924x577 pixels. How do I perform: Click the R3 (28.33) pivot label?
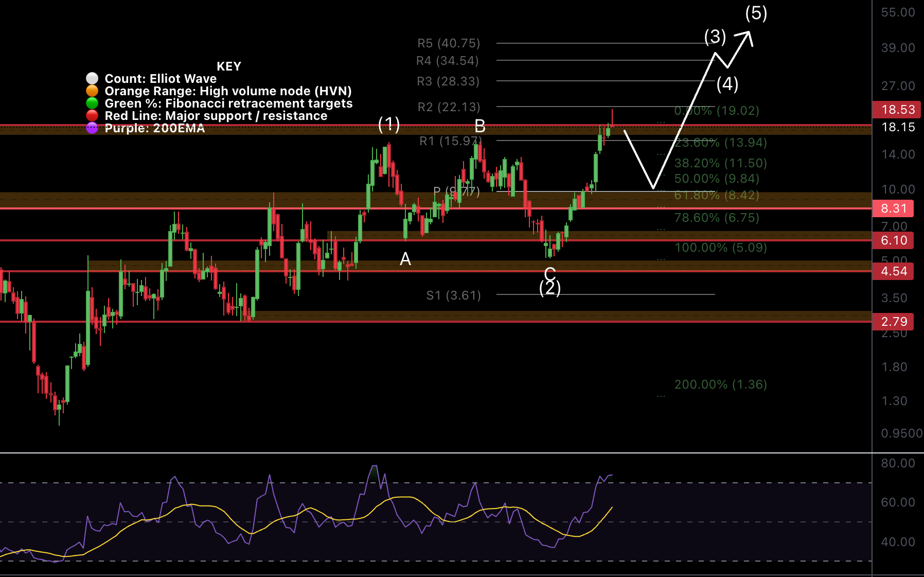pos(448,81)
